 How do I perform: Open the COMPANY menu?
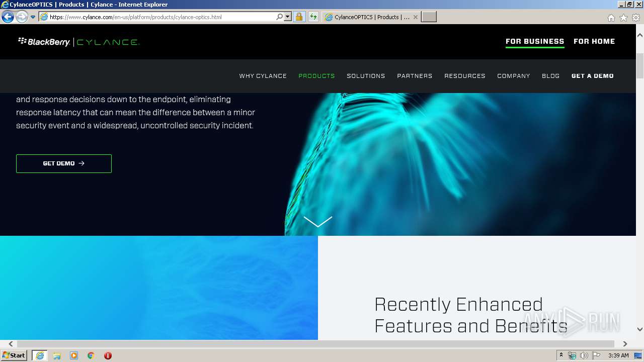pos(514,76)
